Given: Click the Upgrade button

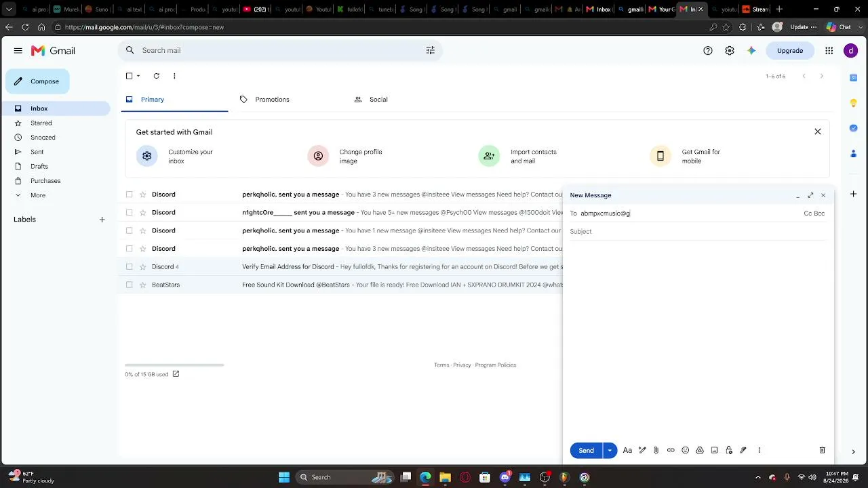Looking at the screenshot, I should click(790, 51).
